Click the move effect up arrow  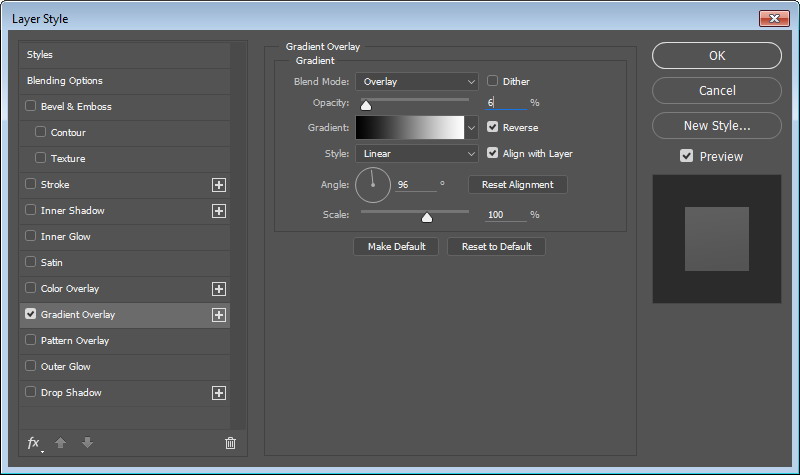60,443
